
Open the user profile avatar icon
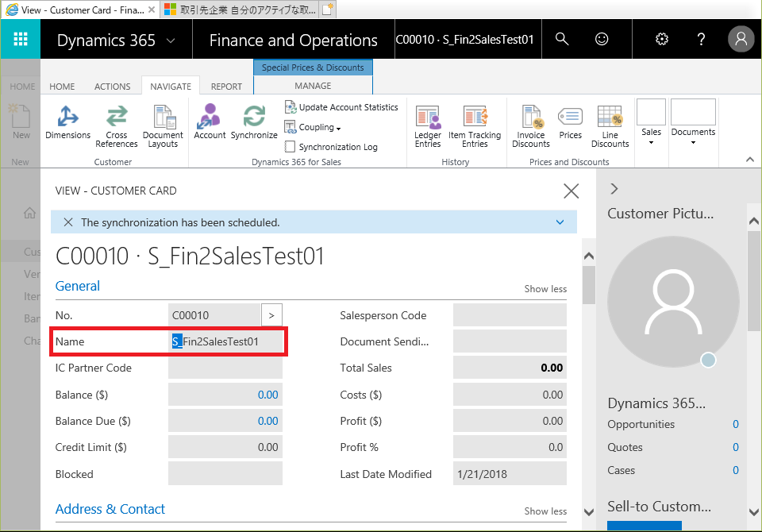point(741,39)
